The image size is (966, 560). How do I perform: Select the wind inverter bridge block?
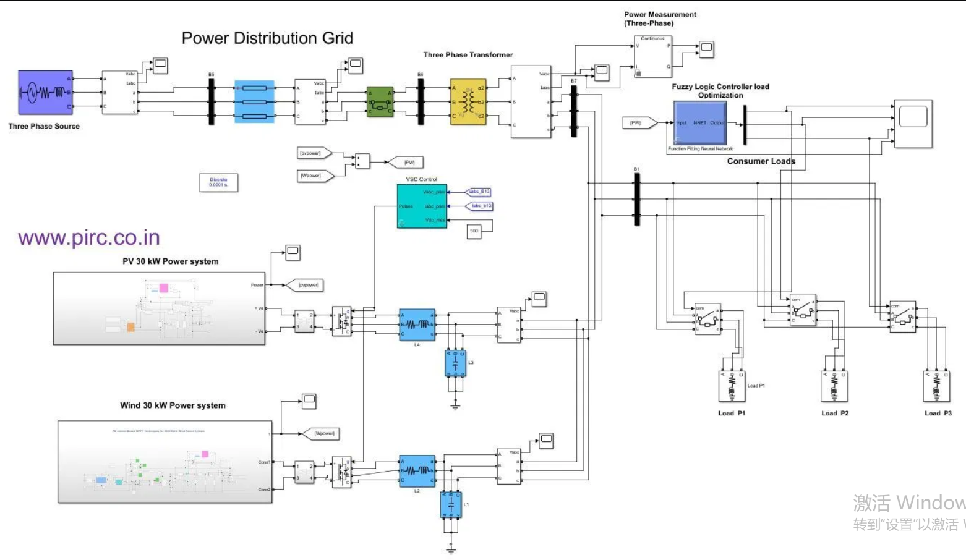[342, 473]
